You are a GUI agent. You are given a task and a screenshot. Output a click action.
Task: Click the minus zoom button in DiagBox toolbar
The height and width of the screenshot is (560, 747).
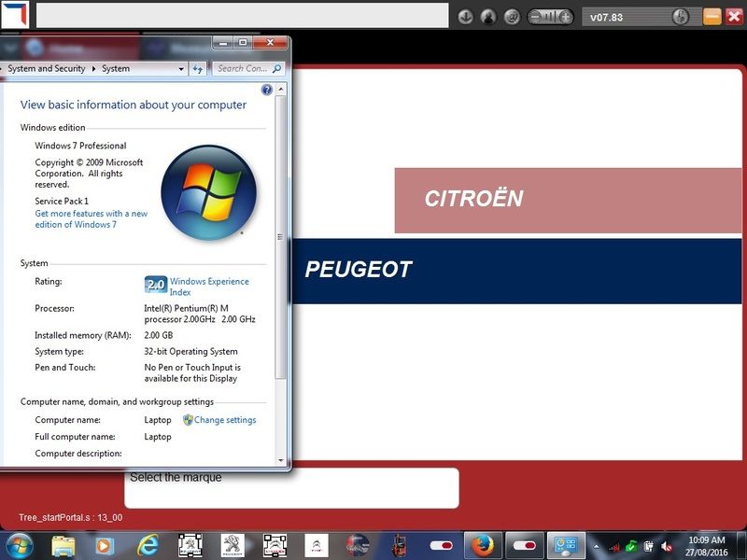[535, 17]
